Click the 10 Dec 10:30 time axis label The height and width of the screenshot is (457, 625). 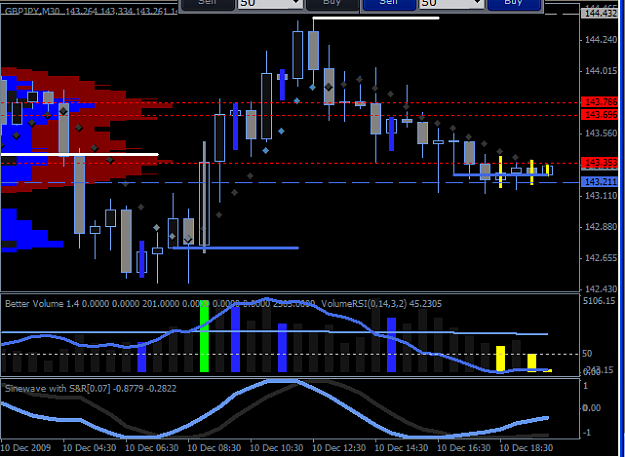(x=276, y=448)
